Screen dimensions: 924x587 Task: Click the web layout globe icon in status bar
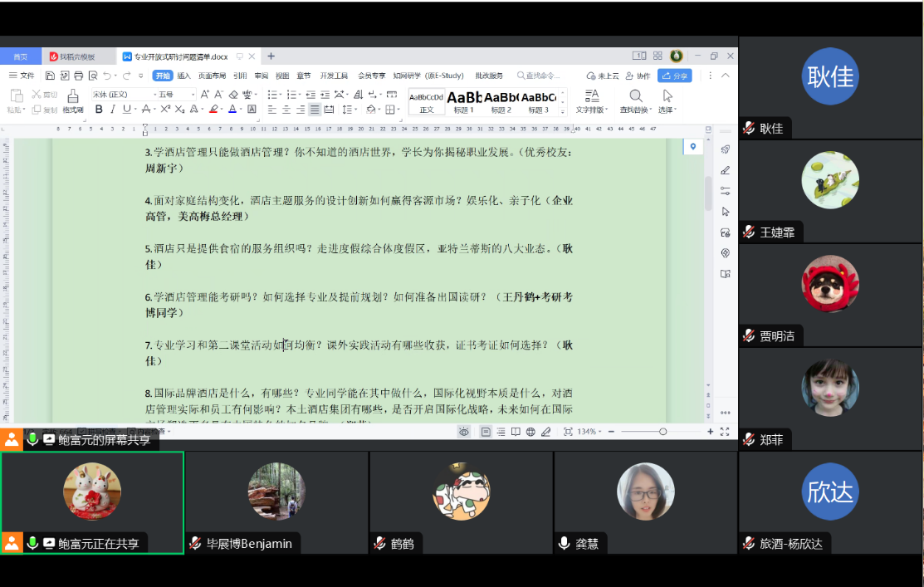(x=530, y=432)
